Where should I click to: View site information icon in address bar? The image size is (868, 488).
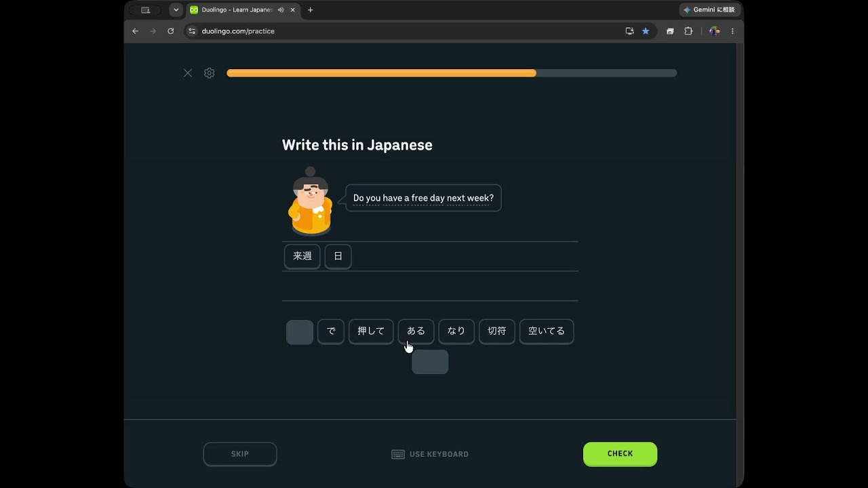[x=192, y=31]
